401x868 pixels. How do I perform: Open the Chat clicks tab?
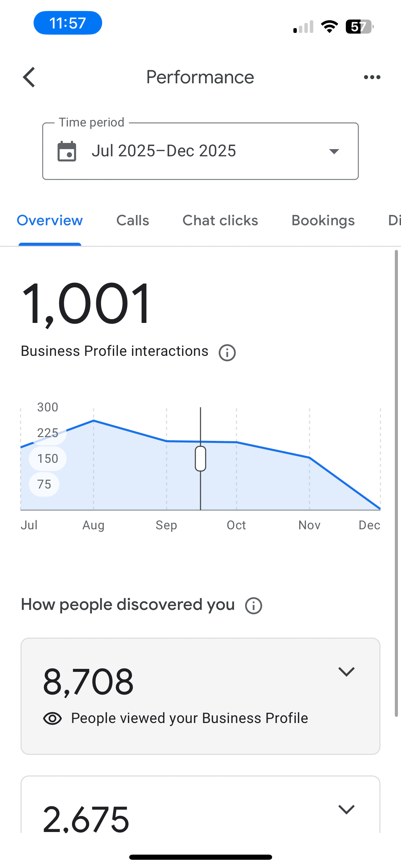click(x=220, y=220)
